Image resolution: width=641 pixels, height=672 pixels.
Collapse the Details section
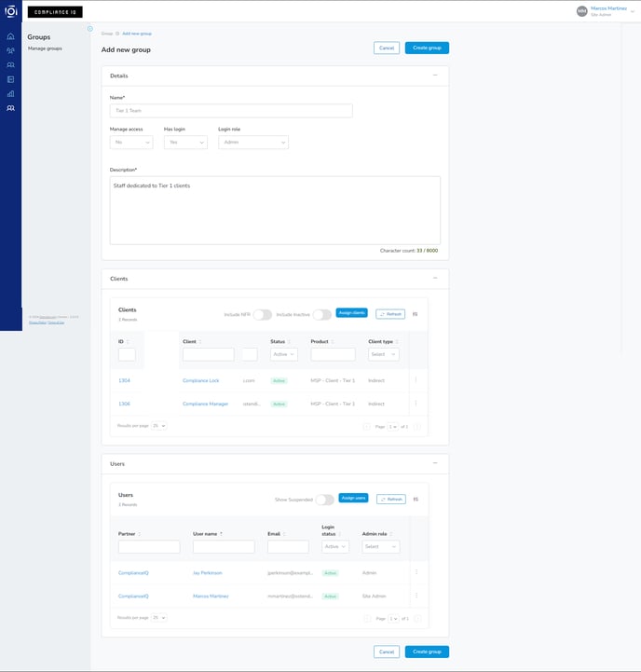click(x=435, y=75)
